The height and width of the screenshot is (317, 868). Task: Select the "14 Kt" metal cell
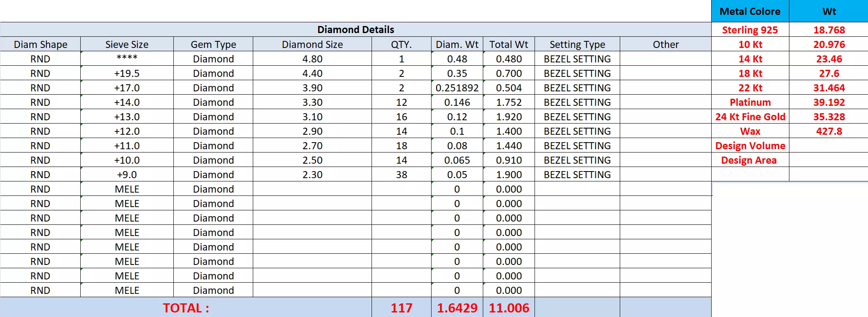(750, 59)
